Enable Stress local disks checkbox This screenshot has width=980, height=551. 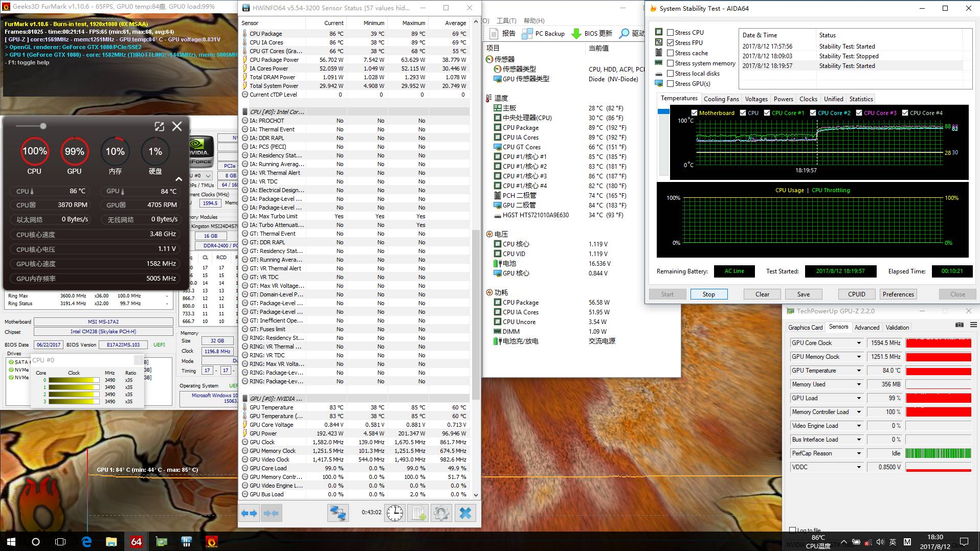[x=670, y=73]
